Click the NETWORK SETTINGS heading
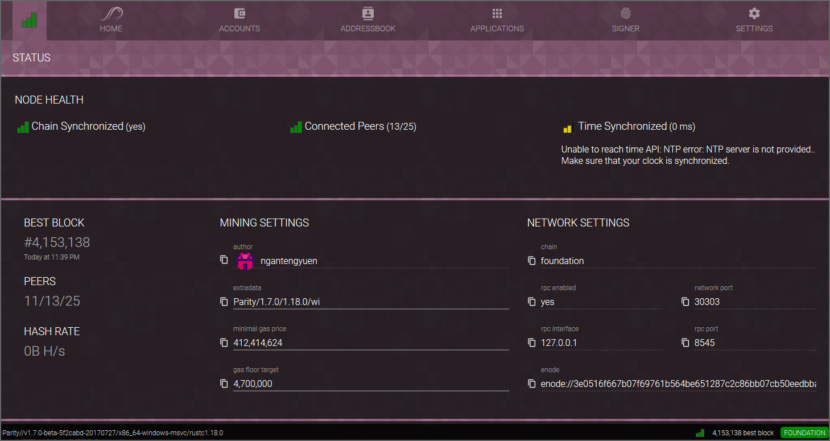This screenshot has height=441, width=830. (x=578, y=223)
